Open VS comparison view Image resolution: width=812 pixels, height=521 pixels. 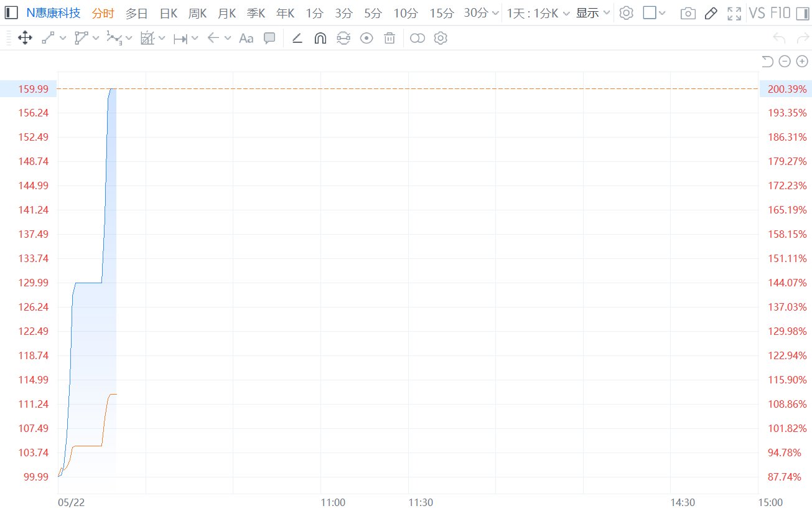pyautogui.click(x=757, y=13)
